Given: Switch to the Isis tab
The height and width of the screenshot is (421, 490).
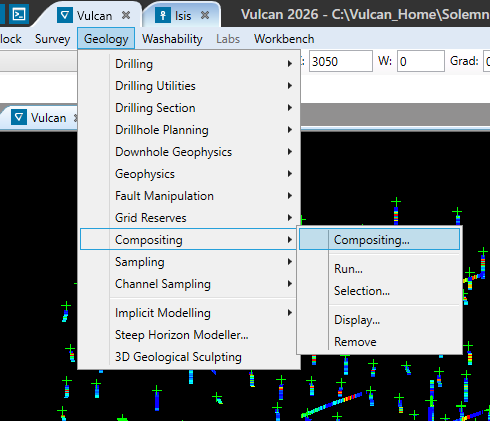Looking at the screenshot, I should click(182, 15).
